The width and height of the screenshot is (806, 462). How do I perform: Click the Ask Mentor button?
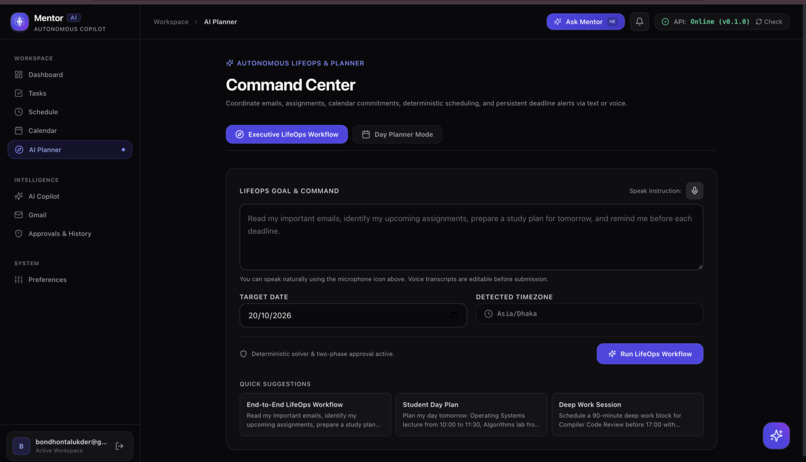pos(585,22)
